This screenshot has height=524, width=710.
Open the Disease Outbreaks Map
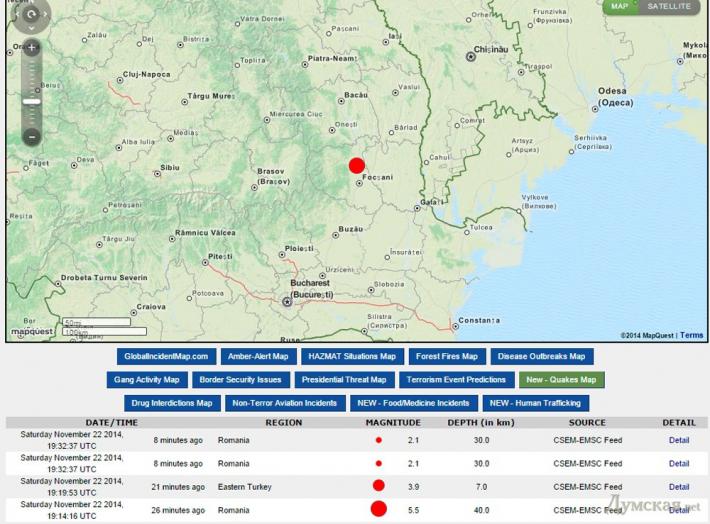click(x=541, y=356)
